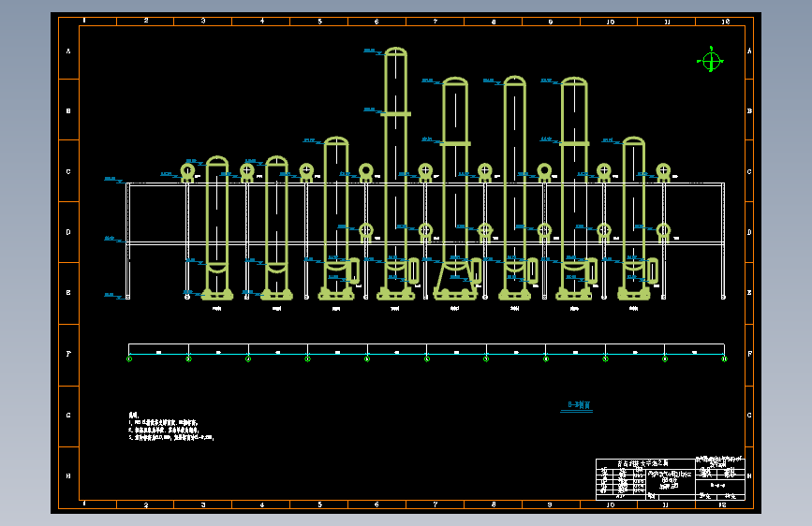812x526 pixels.
Task: Select the tower with the trapezoidal skirt base
Action: [455, 188]
